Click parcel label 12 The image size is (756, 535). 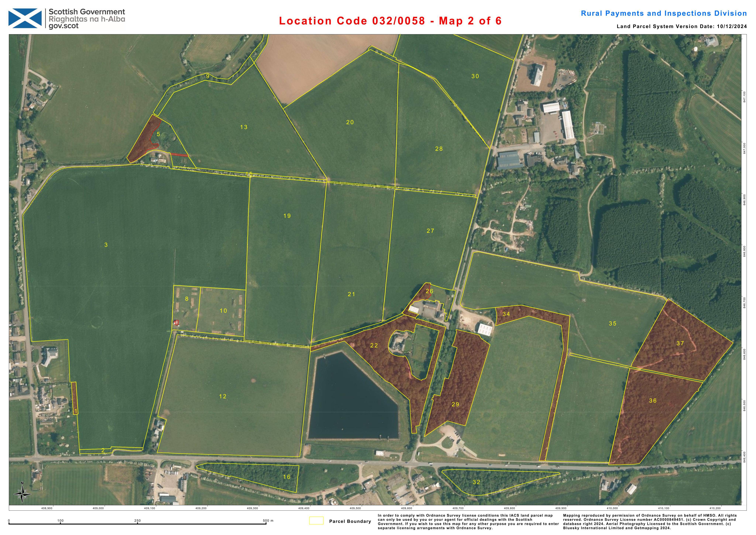[x=223, y=396]
